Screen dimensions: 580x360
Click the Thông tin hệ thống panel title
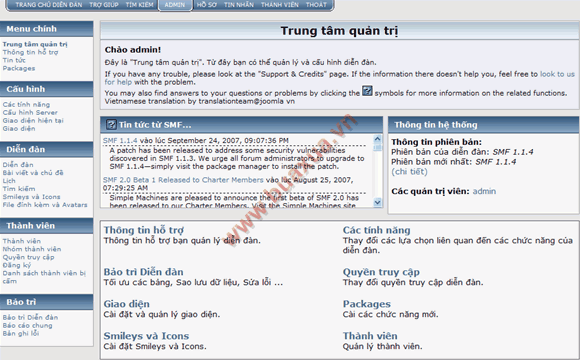[436, 125]
